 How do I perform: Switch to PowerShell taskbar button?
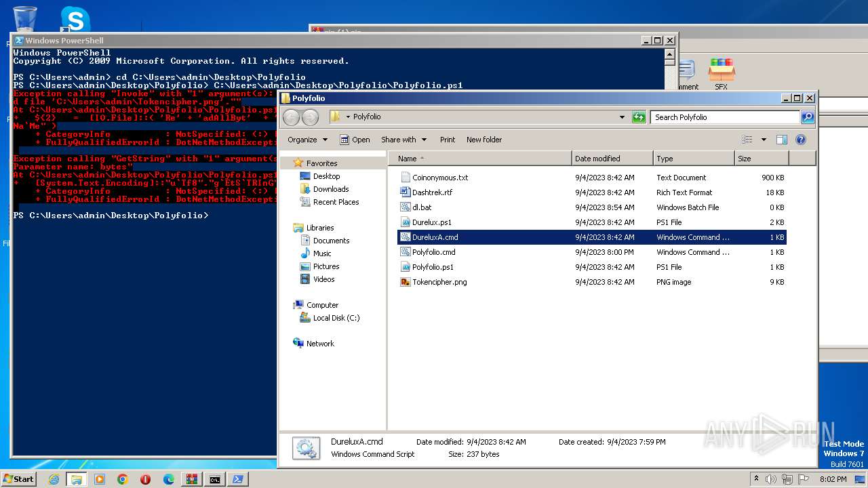pos(238,479)
